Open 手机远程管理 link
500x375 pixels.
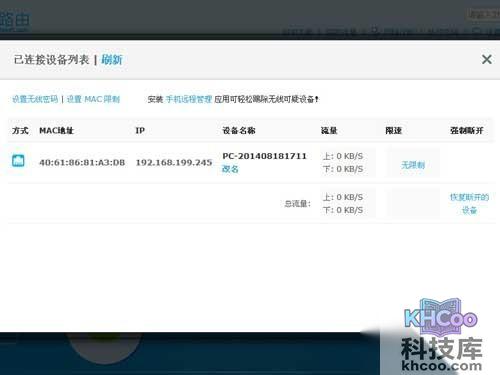click(189, 99)
